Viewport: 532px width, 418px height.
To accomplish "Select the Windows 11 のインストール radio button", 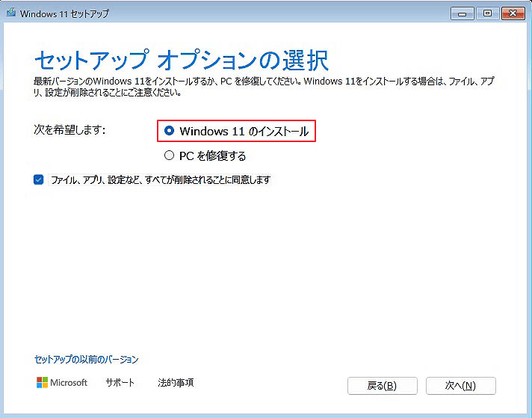I will click(x=169, y=131).
